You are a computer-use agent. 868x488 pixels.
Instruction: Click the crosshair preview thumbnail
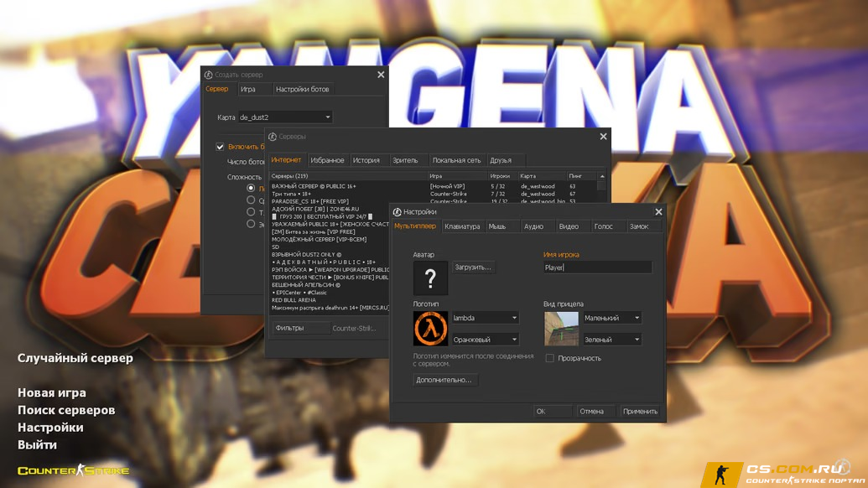561,328
